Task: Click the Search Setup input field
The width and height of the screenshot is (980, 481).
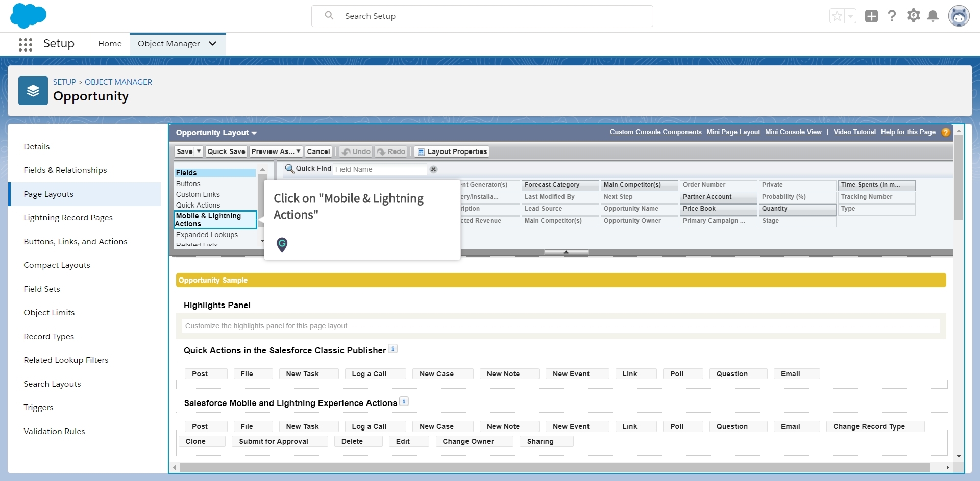Action: (482, 16)
